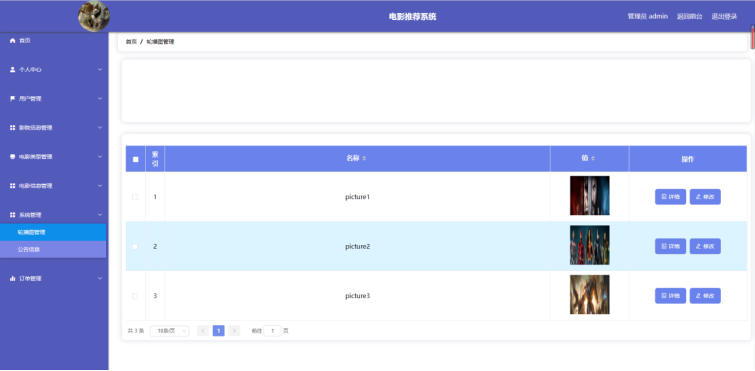The width and height of the screenshot is (755, 371).
Task: Click the flag icon beside 用户管理
Action: pos(13,99)
